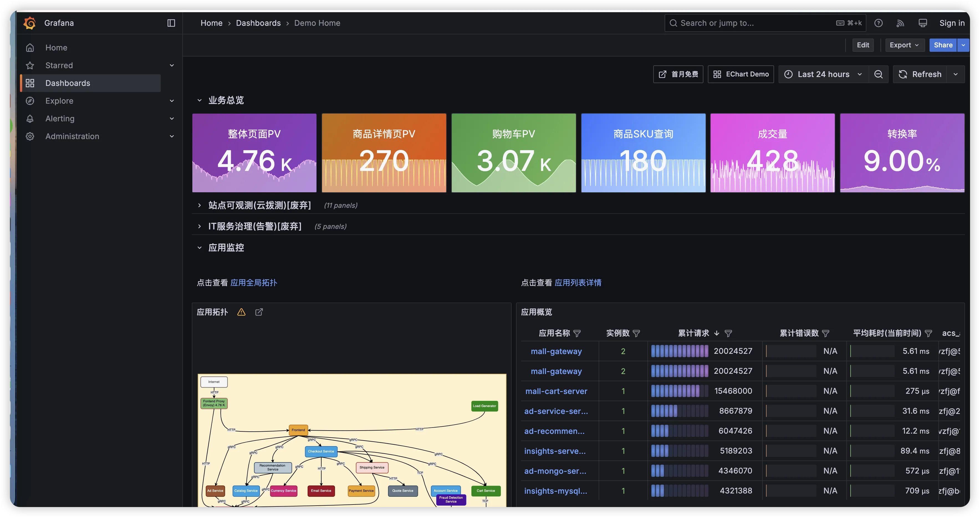This screenshot has height=517, width=980.
Task: Select Dashboards in the side menu
Action: [x=68, y=83]
